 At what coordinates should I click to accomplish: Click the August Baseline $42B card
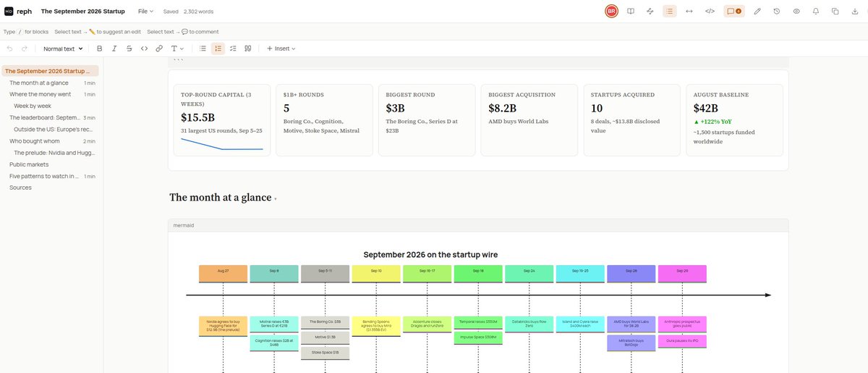pos(735,120)
